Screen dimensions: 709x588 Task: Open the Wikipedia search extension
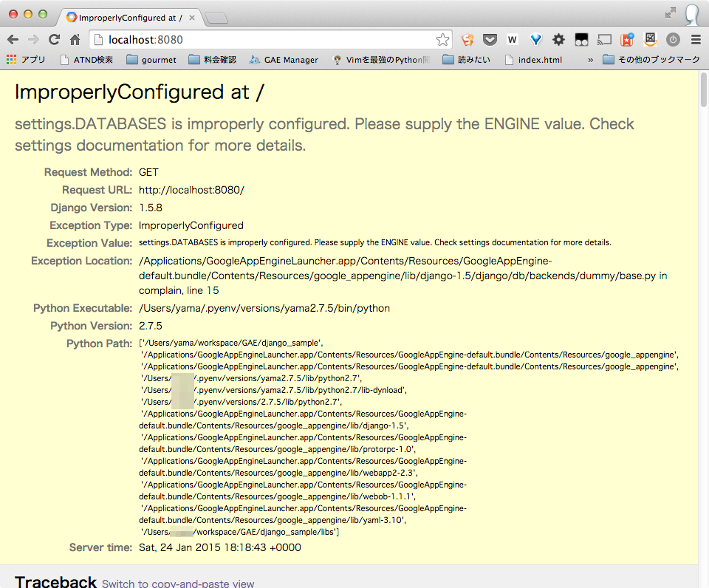coord(512,39)
